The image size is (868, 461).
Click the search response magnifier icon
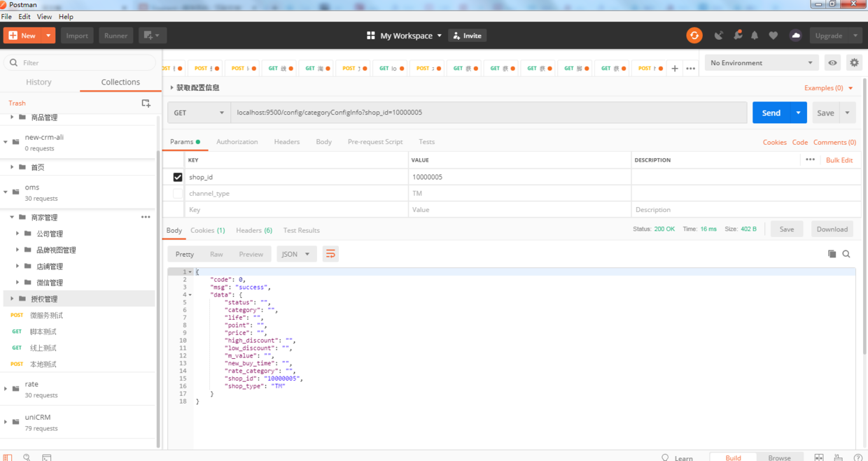tap(846, 254)
